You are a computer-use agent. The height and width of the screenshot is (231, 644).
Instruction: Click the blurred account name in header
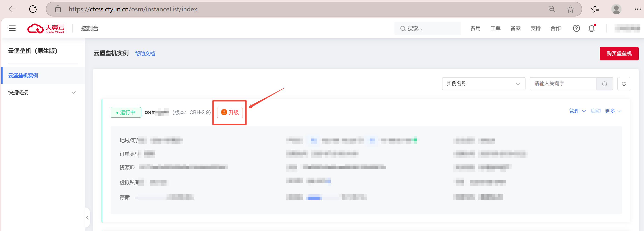tap(627, 28)
